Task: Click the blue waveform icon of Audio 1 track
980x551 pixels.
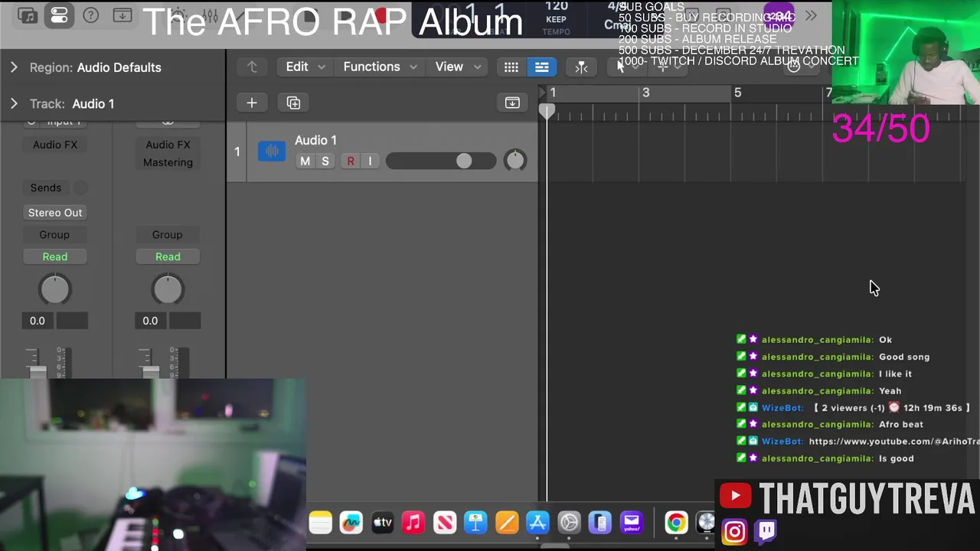Action: (x=272, y=151)
